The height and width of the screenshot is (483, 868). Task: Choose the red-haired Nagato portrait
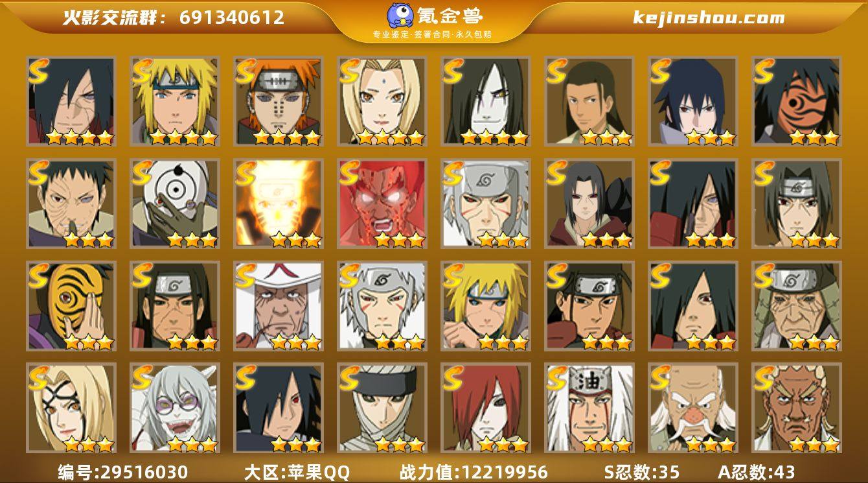(x=485, y=408)
